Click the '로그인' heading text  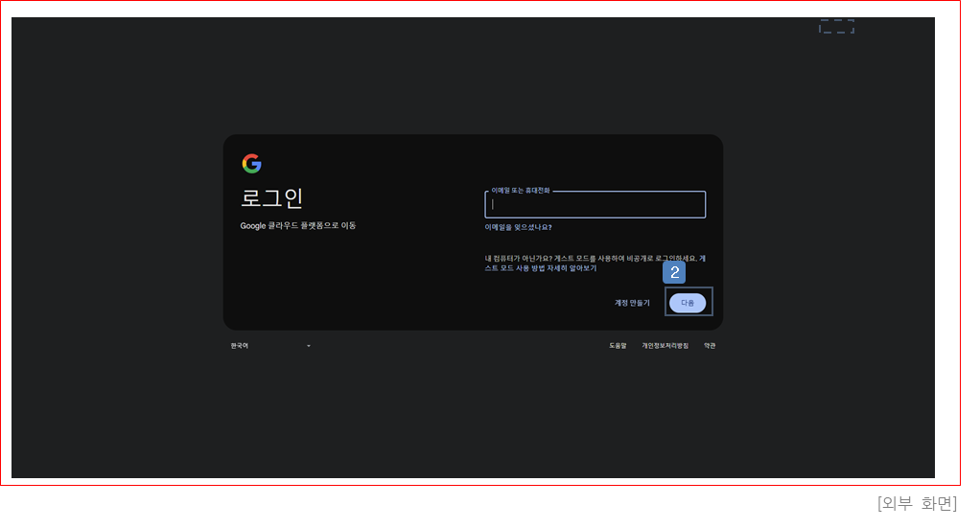coord(272,198)
